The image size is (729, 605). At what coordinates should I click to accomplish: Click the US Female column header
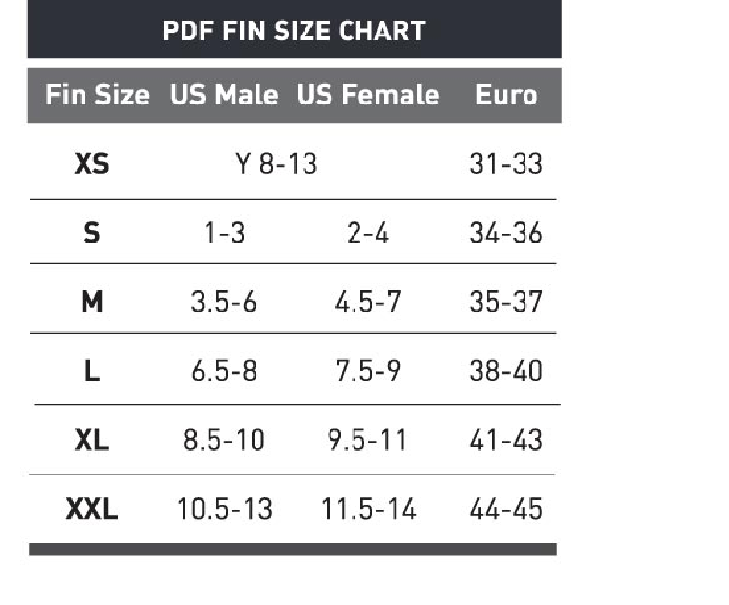368,95
